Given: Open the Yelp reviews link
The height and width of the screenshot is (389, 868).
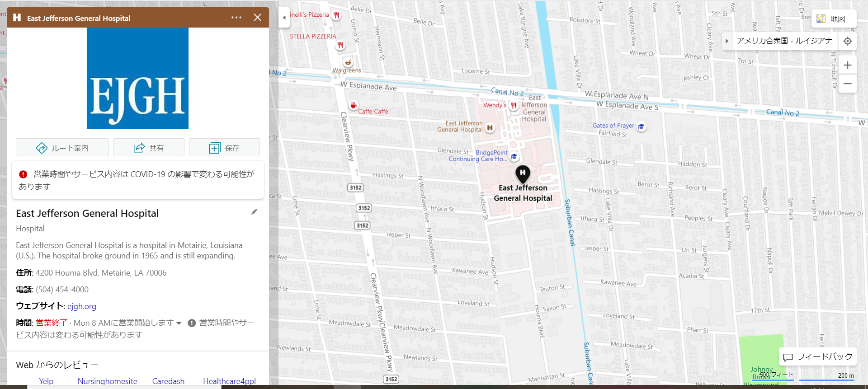Looking at the screenshot, I should click(x=46, y=381).
